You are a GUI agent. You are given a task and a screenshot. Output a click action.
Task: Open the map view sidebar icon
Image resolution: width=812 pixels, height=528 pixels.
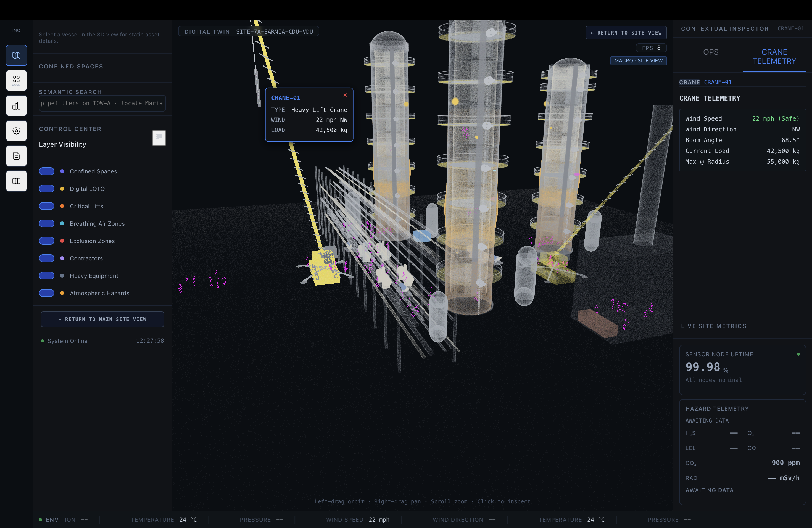(16, 55)
